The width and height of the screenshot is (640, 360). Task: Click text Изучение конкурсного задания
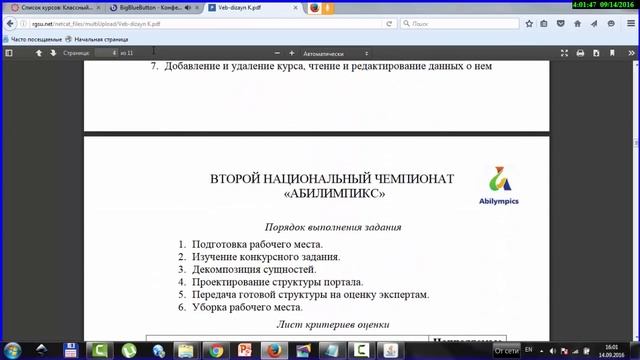tap(266, 257)
